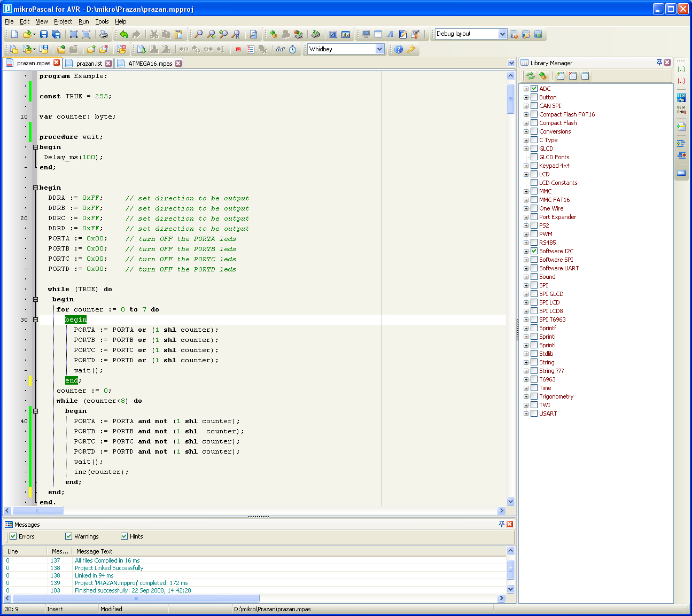This screenshot has width=692, height=616.
Task: Click the Print icon in toolbar
Action: pos(104,34)
